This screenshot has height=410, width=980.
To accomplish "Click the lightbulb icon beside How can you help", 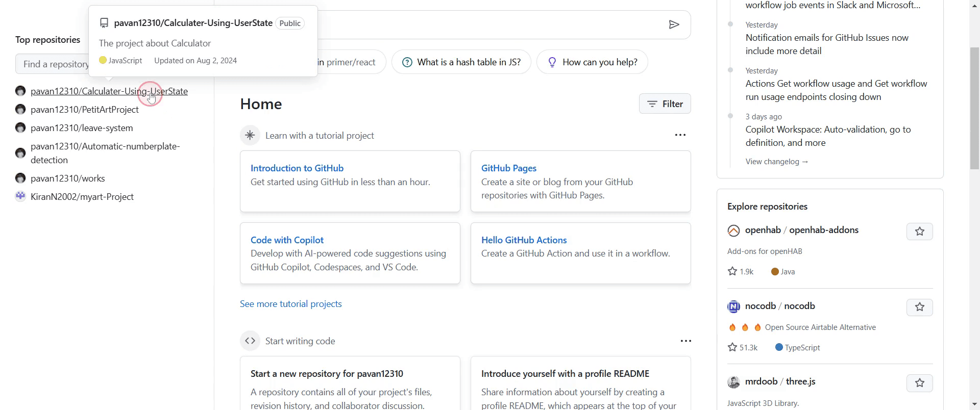I will coord(552,62).
